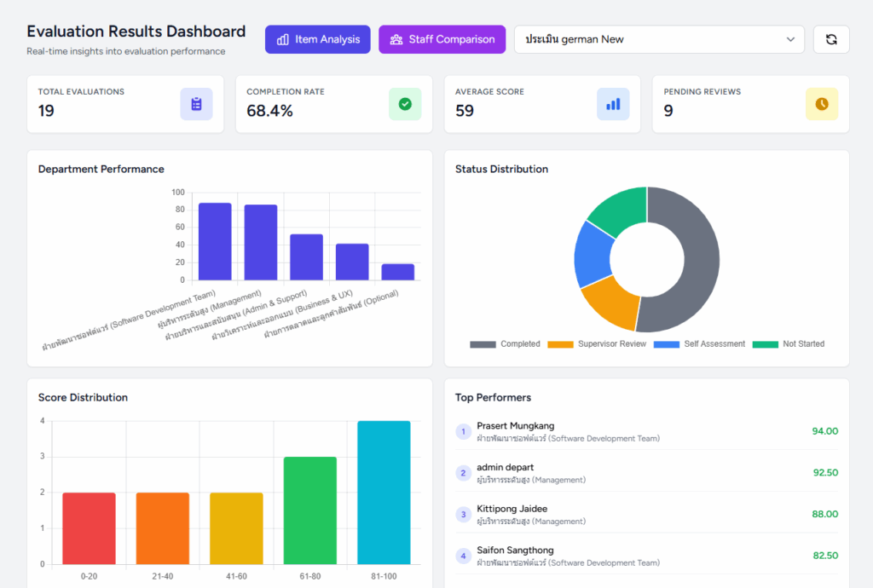Screen dimensions: 873x588
Task: Hide Self Assessment via its legend swatch
Action: 666,344
